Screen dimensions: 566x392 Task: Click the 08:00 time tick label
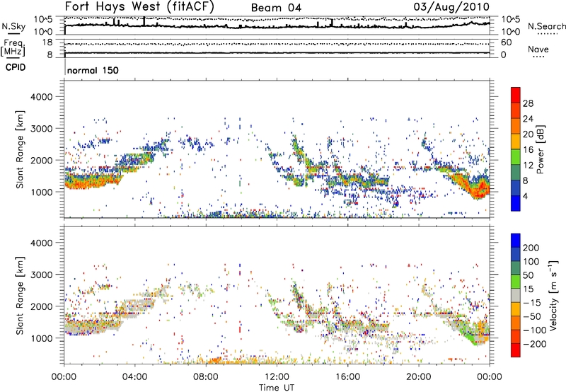pos(206,377)
